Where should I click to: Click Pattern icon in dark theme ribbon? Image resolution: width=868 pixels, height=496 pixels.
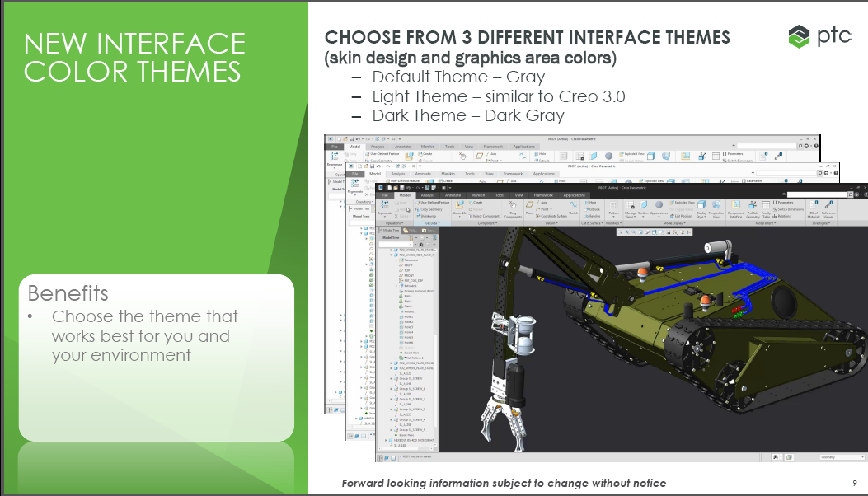pos(613,205)
